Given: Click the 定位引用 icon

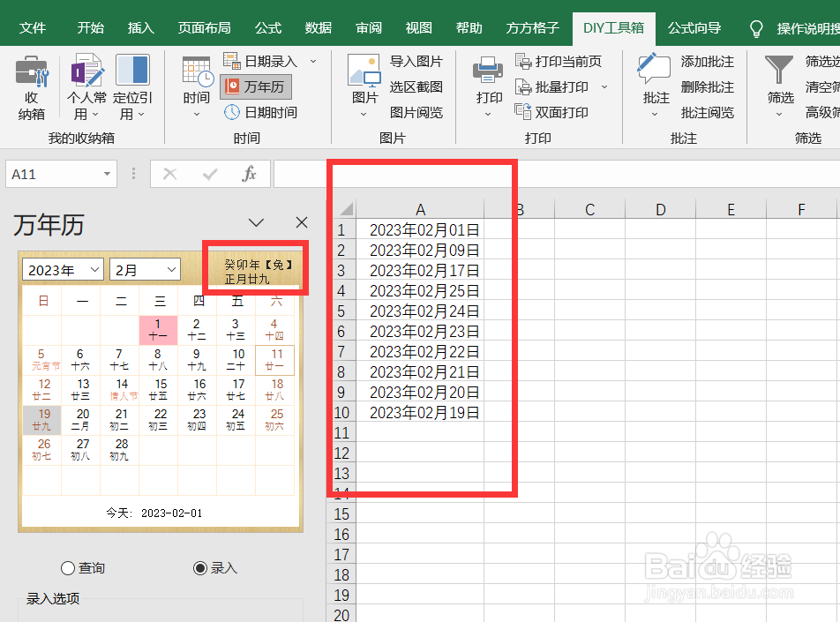Looking at the screenshot, I should [x=132, y=70].
